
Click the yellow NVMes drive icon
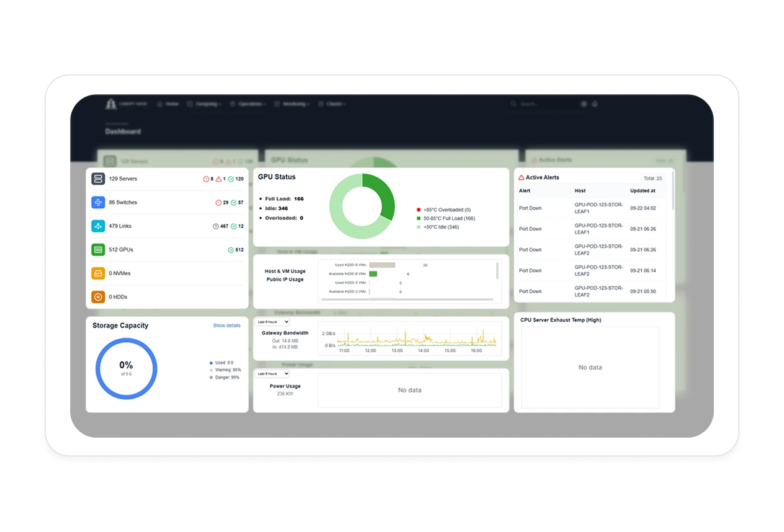coord(98,273)
